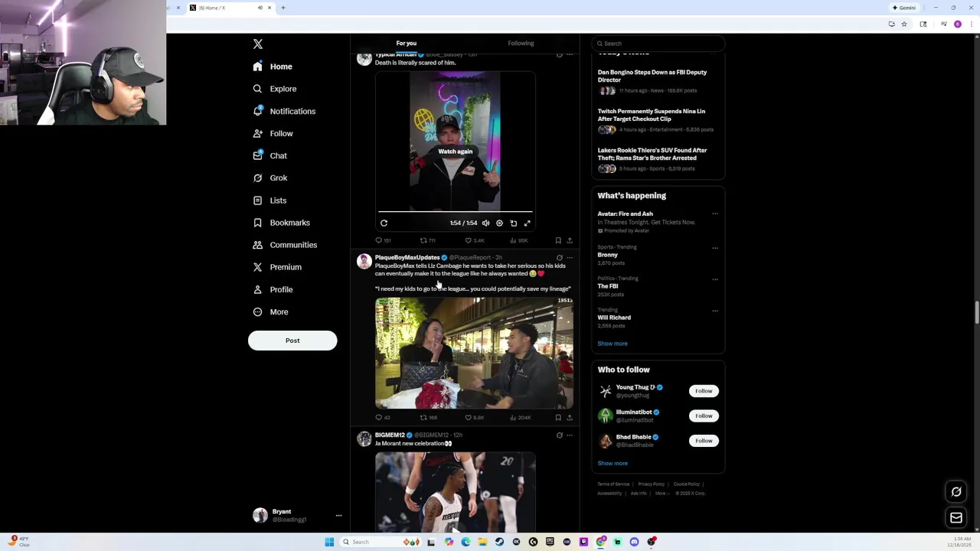Show more under Who to follow
980x551 pixels.
(x=612, y=463)
